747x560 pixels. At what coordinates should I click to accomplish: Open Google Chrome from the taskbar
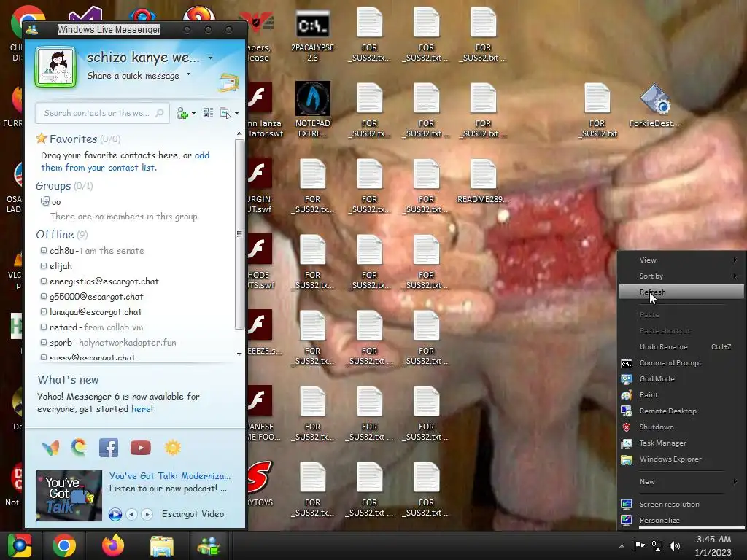pos(64,545)
